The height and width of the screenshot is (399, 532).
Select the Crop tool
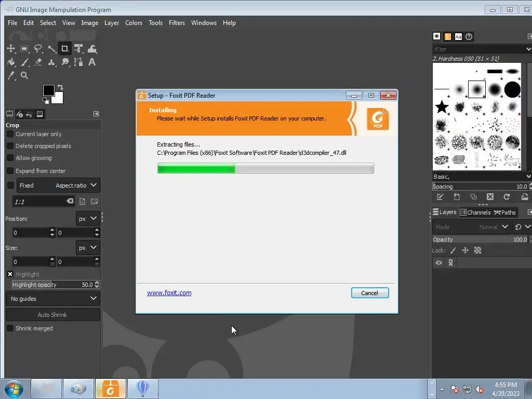[x=64, y=49]
